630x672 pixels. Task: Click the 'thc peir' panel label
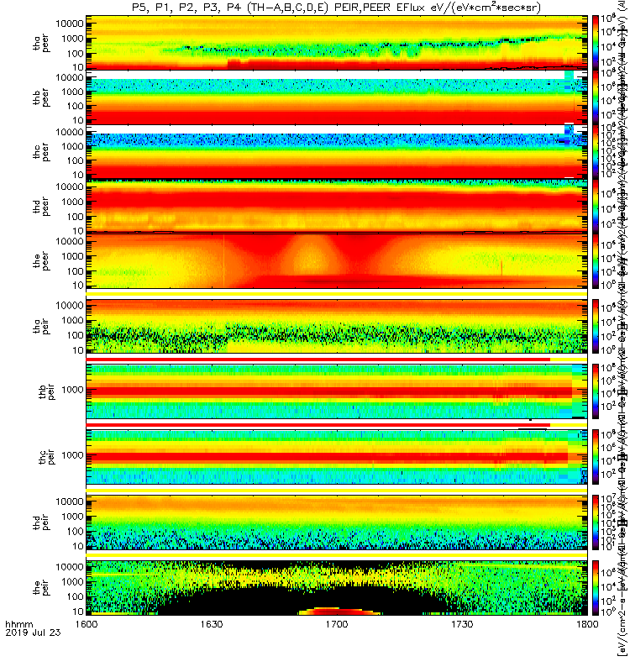tap(47, 457)
